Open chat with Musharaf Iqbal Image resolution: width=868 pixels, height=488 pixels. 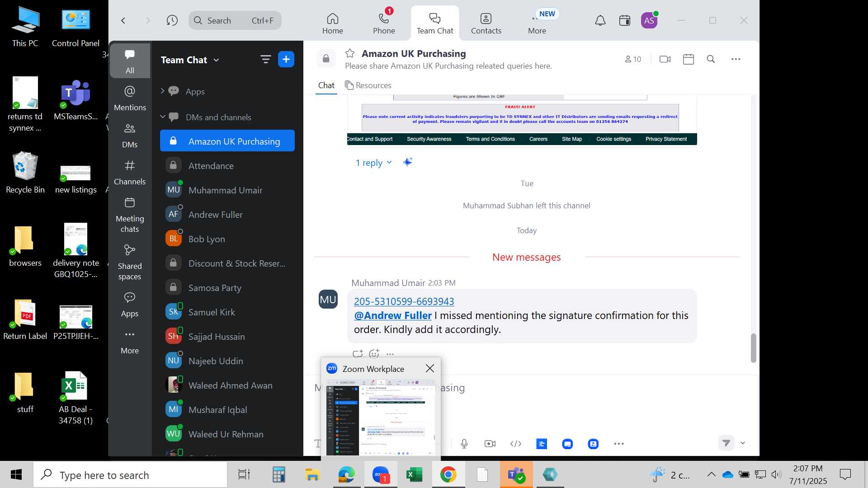[x=227, y=409]
